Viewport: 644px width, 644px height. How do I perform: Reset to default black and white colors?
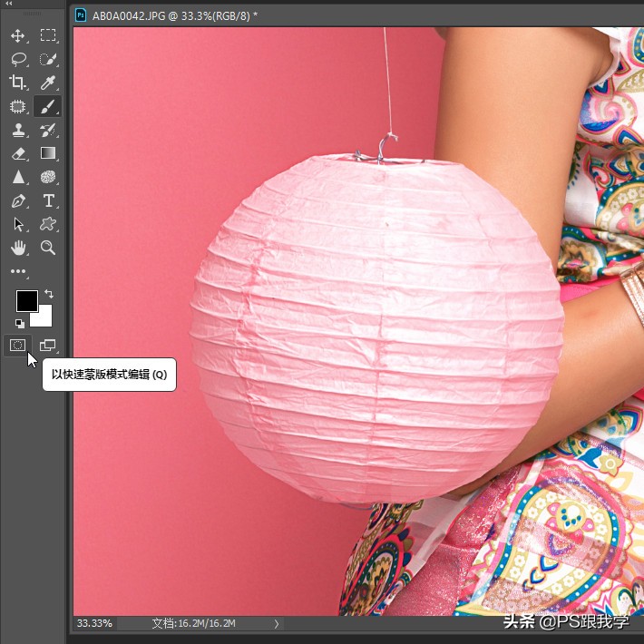19,322
